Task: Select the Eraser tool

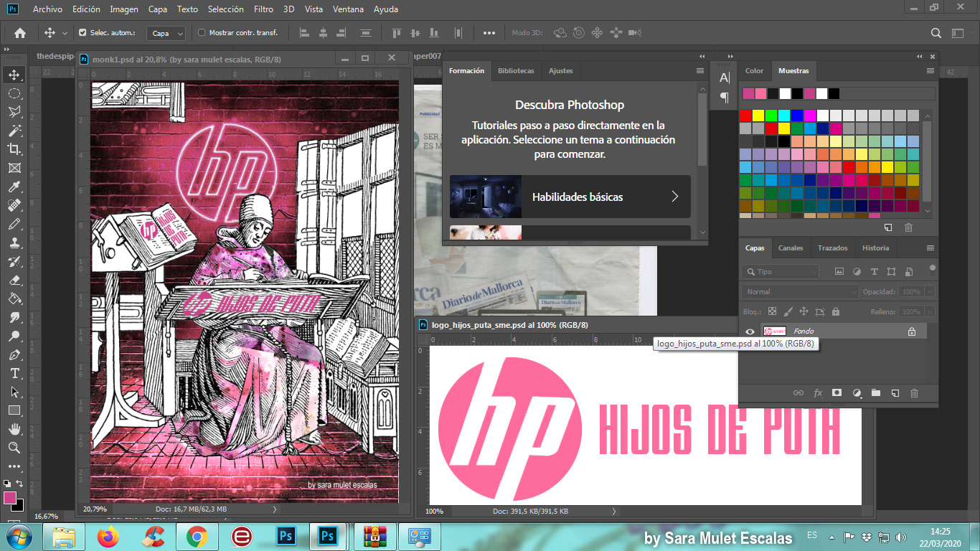Action: pyautogui.click(x=14, y=280)
